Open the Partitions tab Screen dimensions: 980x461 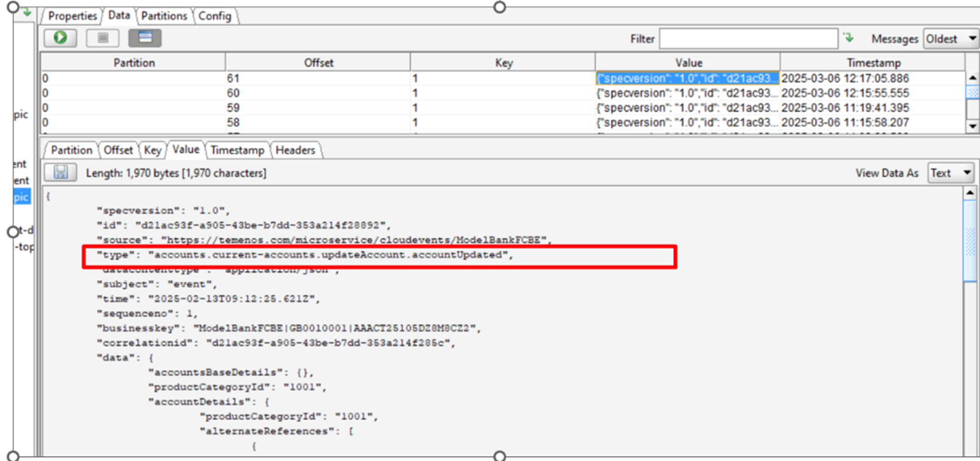(x=164, y=16)
